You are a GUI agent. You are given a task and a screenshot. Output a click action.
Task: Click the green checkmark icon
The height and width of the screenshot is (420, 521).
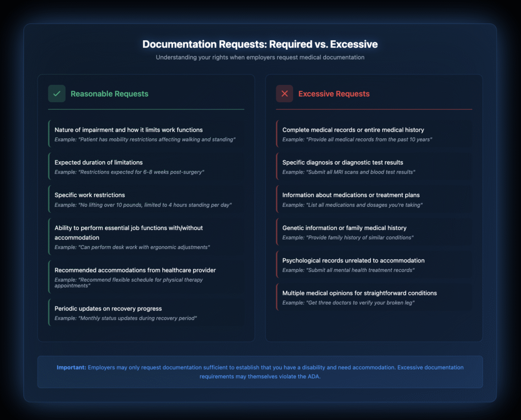point(56,94)
